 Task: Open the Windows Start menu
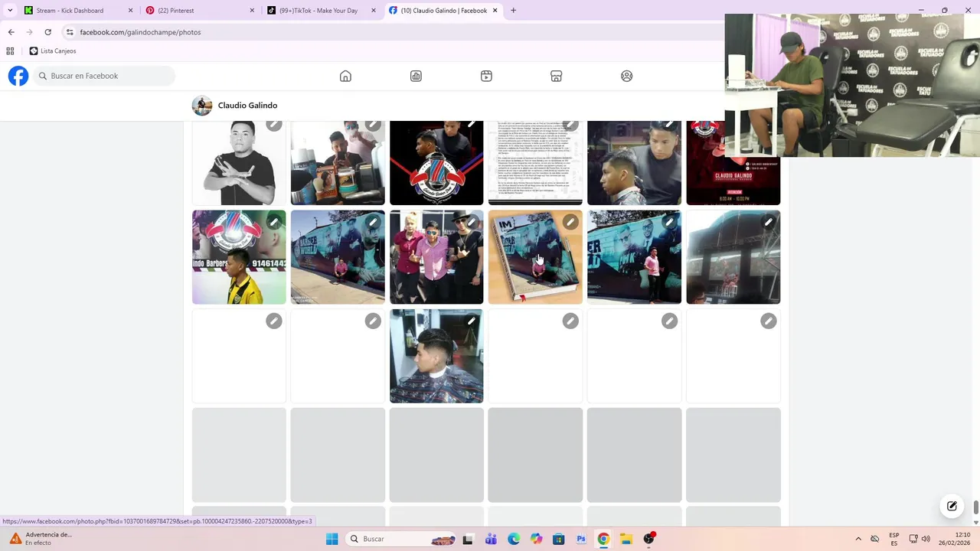coord(332,539)
